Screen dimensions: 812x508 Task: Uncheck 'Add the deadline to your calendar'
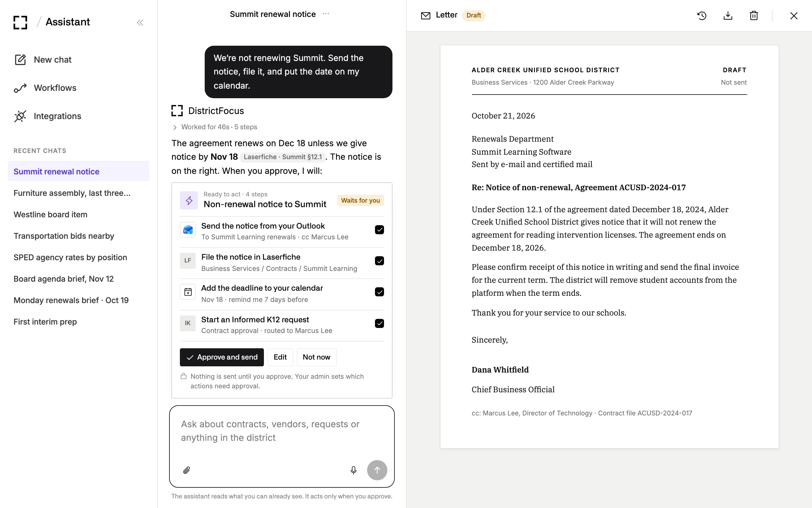pos(379,292)
